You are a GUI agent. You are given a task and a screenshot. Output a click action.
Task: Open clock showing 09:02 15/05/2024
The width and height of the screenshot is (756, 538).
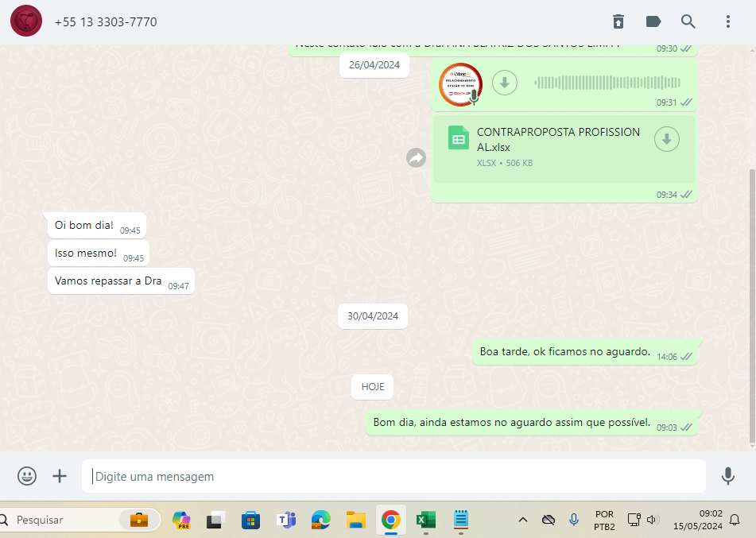[x=698, y=520]
